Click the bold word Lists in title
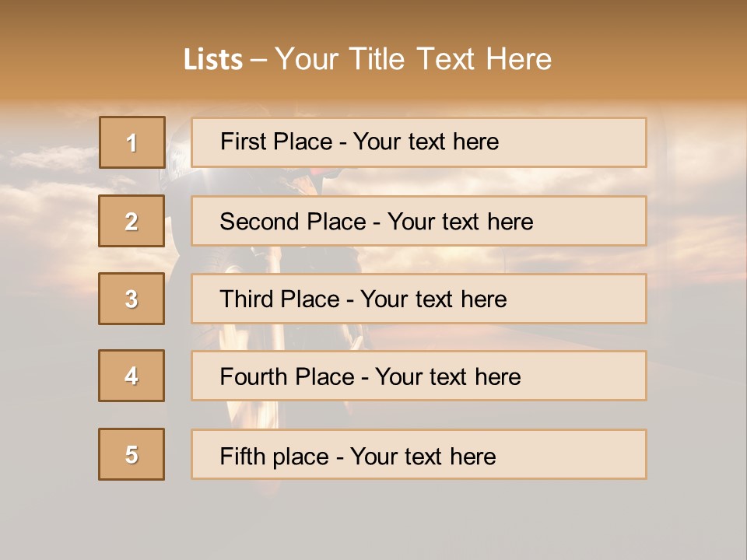747x560 pixels. [x=213, y=60]
